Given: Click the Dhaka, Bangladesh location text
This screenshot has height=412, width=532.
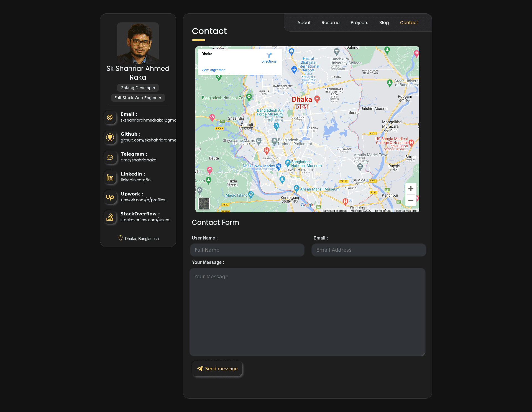Looking at the screenshot, I should 142,239.
